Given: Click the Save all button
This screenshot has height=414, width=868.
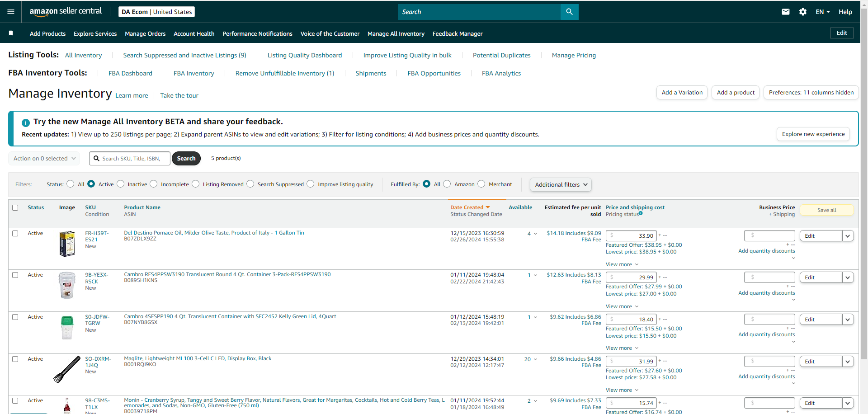Looking at the screenshot, I should (826, 210).
